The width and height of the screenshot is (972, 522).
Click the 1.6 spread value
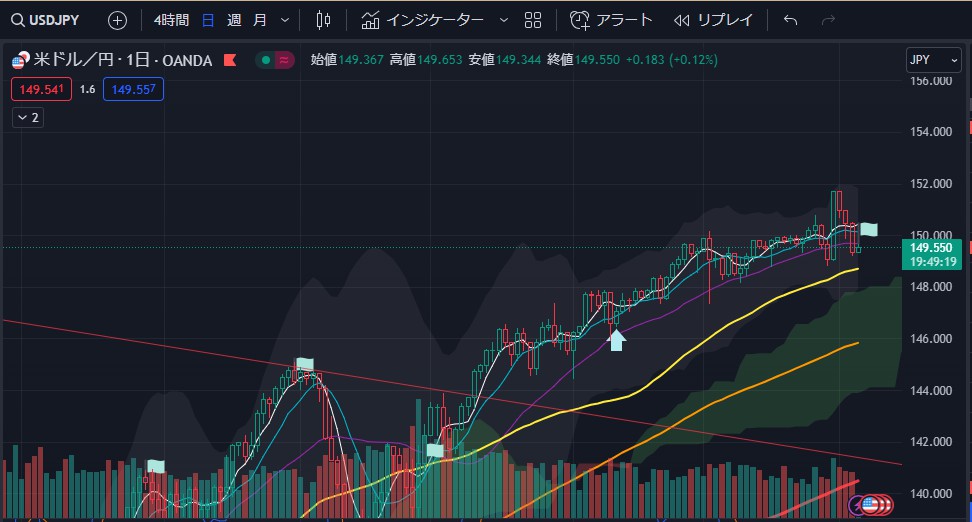[87, 89]
